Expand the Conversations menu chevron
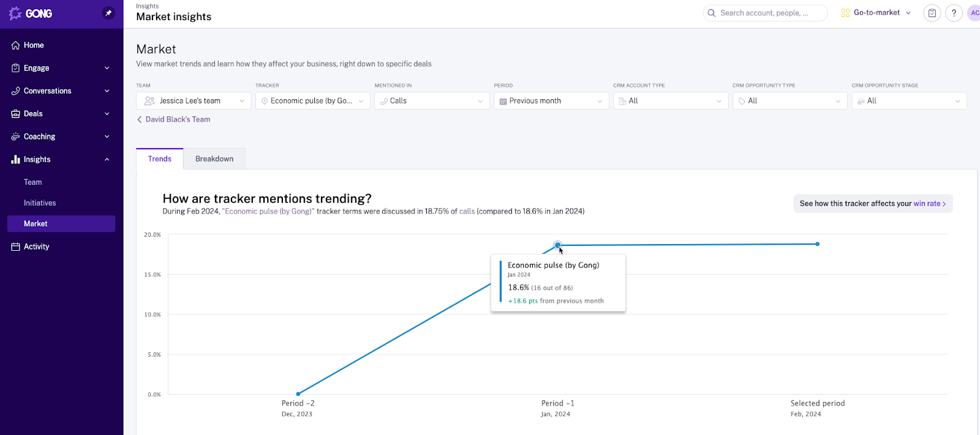This screenshot has height=435, width=980. pyautogui.click(x=107, y=91)
